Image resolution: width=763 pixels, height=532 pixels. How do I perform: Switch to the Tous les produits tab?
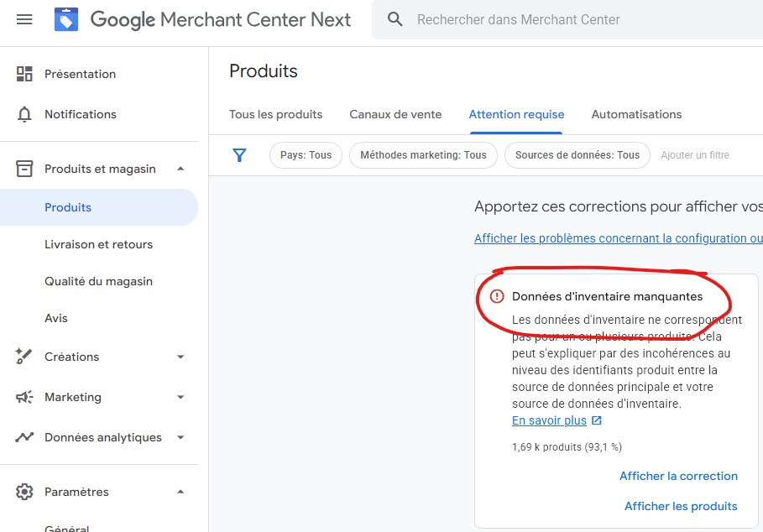(x=275, y=114)
